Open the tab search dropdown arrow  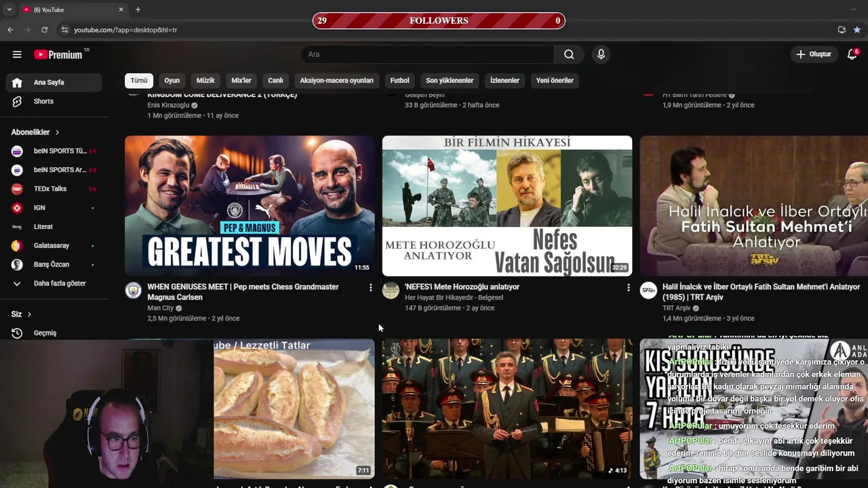coord(9,9)
